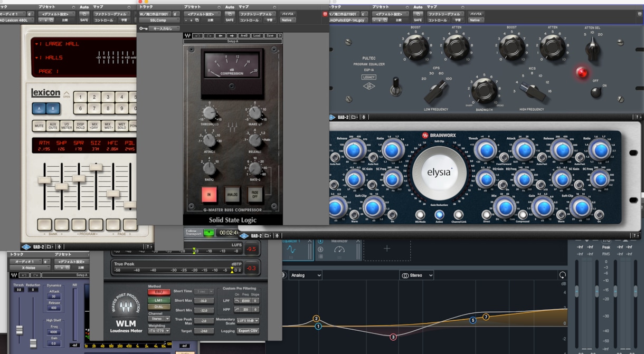Click the Save button in SSLComp toolbar
644x354 pixels.
point(270,36)
